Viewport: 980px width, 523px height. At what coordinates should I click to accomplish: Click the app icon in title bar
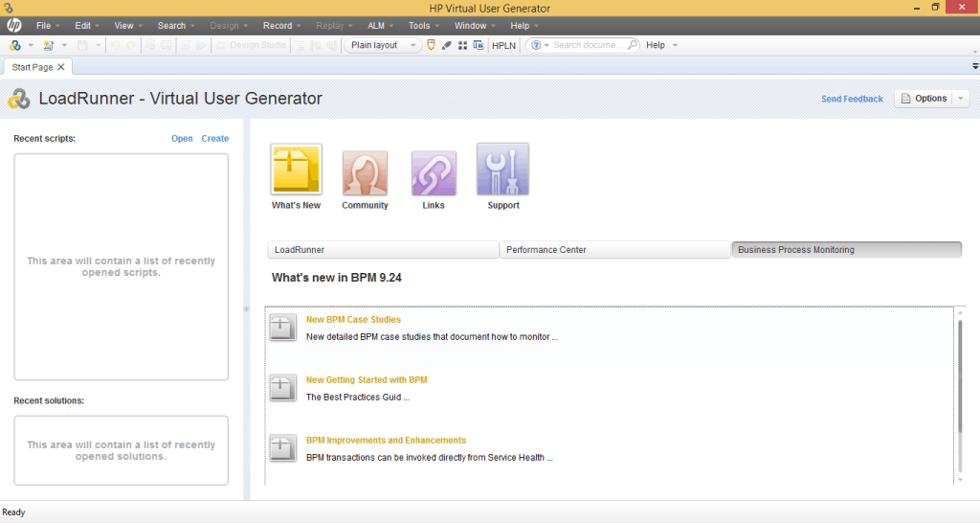click(x=8, y=8)
